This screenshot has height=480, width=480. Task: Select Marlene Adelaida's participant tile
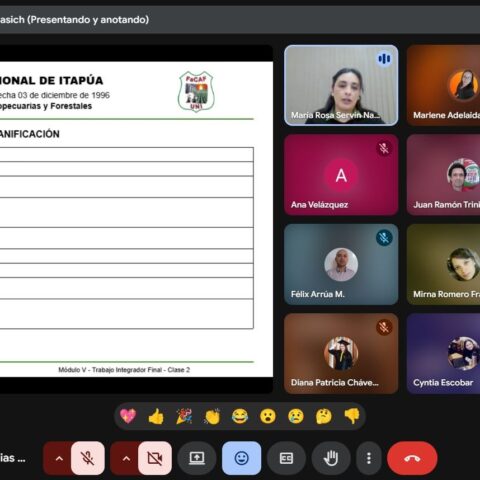click(443, 85)
